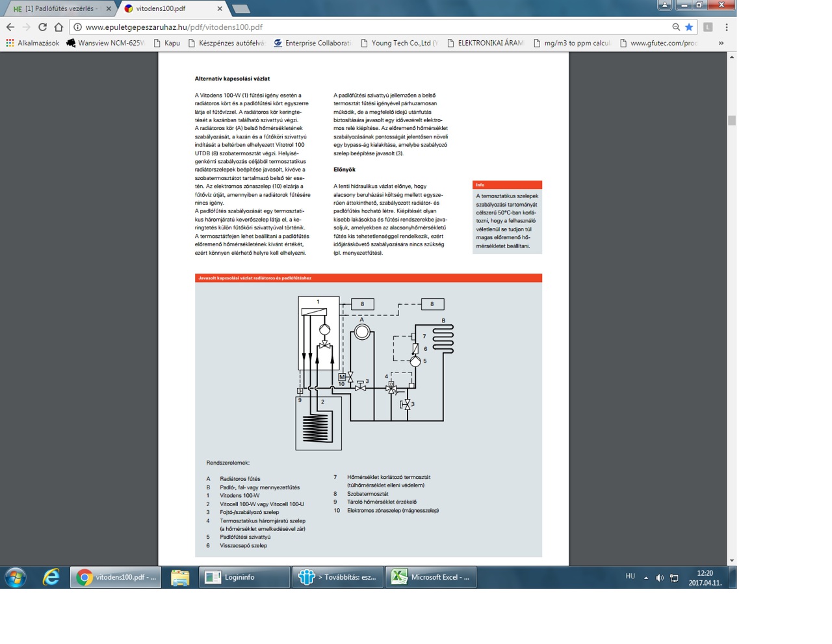Expand the hidden bookmarks overflow chevron
This screenshot has width=832, height=644.
(721, 43)
